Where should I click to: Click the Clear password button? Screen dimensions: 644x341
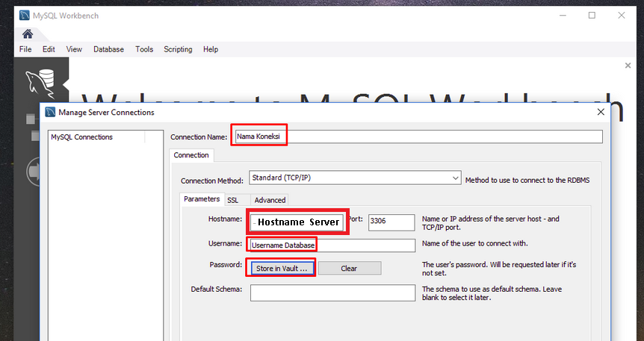coord(349,269)
